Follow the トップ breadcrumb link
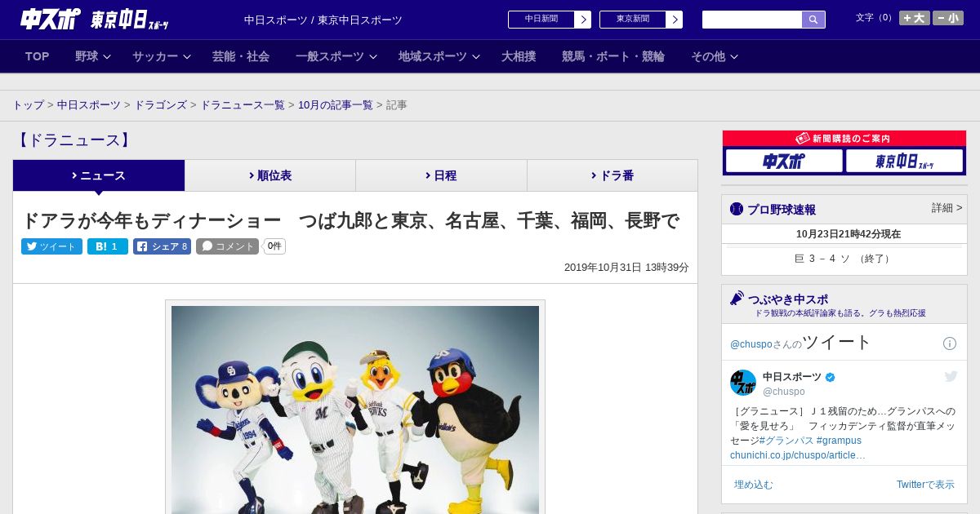The width and height of the screenshot is (980, 514). coord(28,105)
